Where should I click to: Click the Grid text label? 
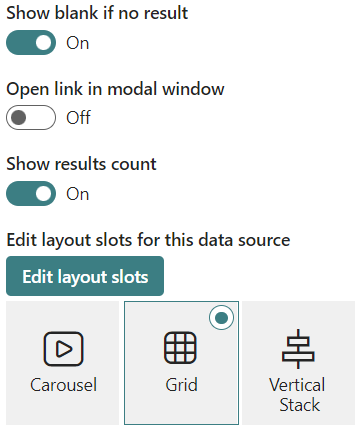tap(181, 385)
